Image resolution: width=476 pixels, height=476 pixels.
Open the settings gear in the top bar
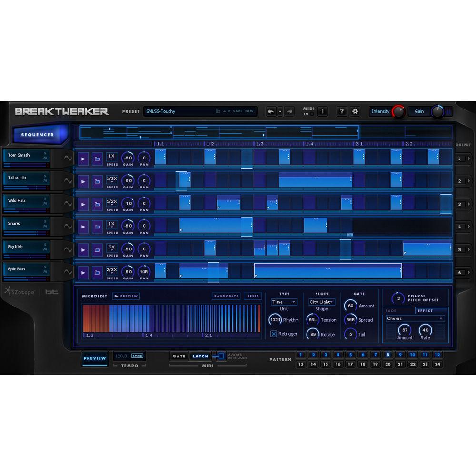355,111
